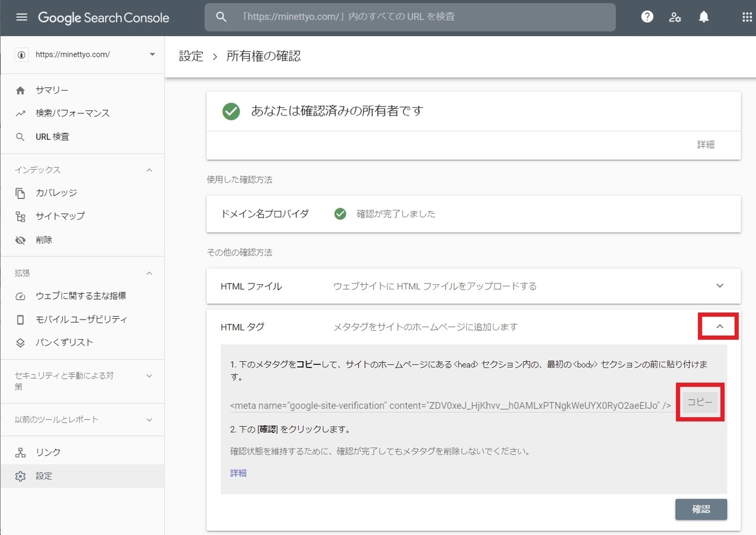The width and height of the screenshot is (756, 535).
Task: Click the network icon next to リンク
Action: (x=20, y=452)
